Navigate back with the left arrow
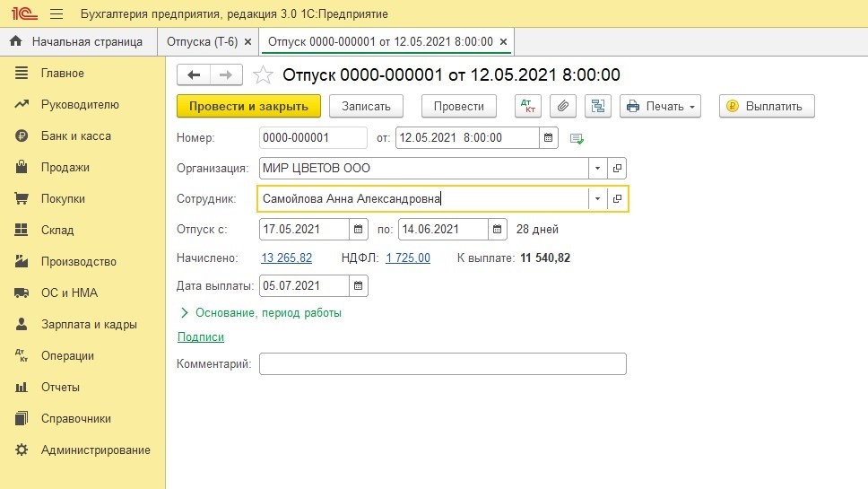Screen dimensions: 868x489 193,74
